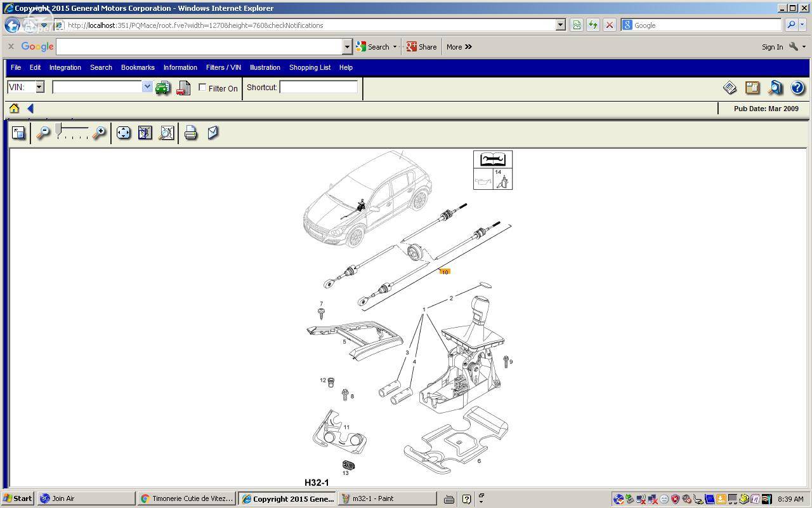Click the Pub Date: Mar 2009 text

(x=766, y=109)
